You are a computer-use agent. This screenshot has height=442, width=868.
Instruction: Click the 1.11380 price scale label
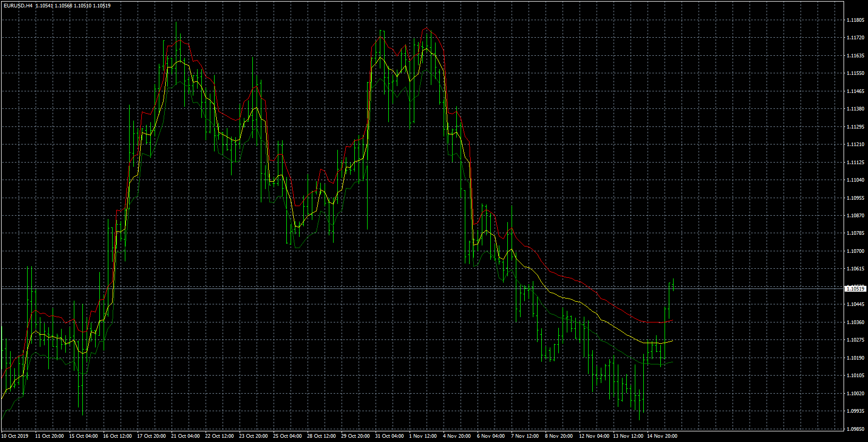click(x=855, y=109)
